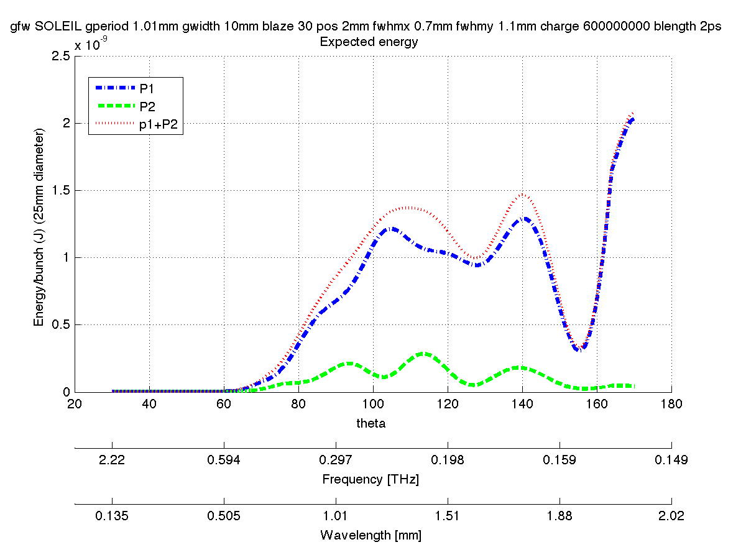Click the 'Wavelength [mm]' axis label
The width and height of the screenshot is (746, 560).
371,535
